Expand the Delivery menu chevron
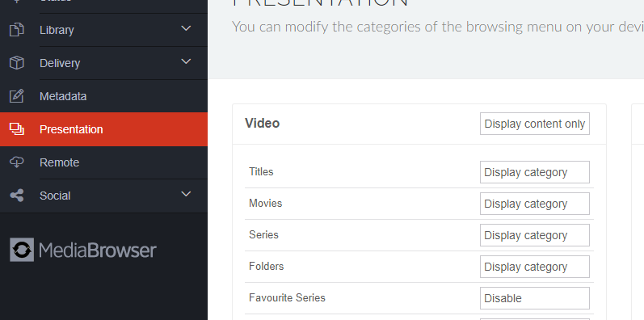644x320 pixels. [186, 61]
